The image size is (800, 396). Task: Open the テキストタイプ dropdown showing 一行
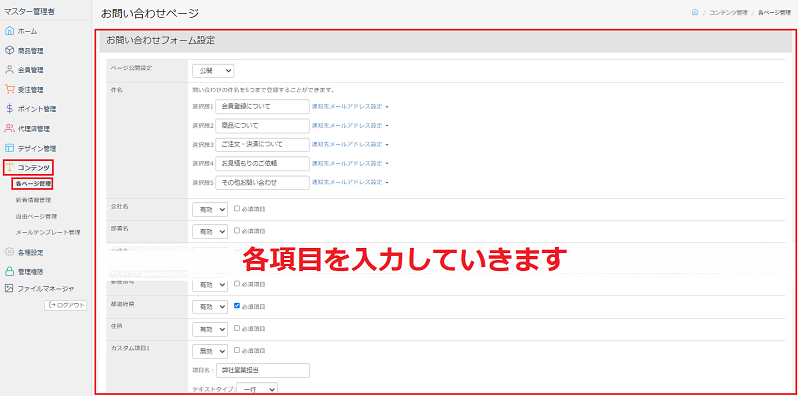coord(257,389)
